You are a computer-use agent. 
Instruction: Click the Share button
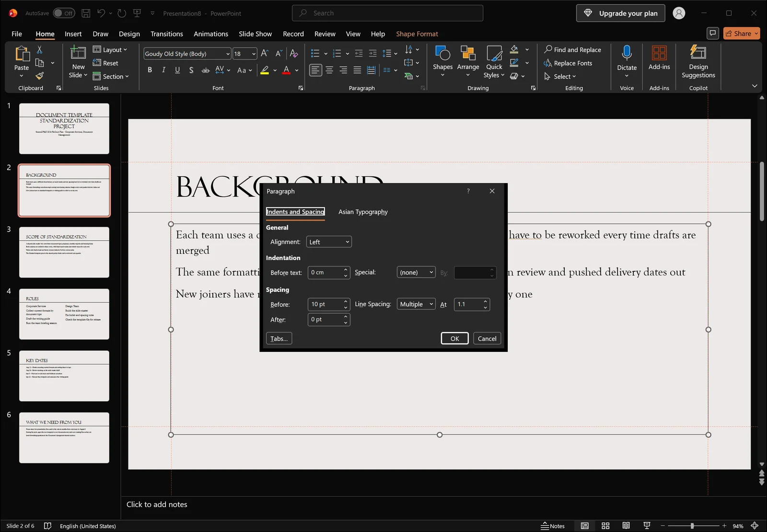(742, 33)
